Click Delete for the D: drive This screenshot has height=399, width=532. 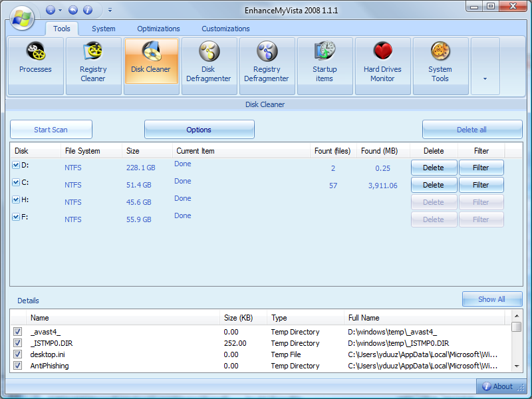(434, 168)
